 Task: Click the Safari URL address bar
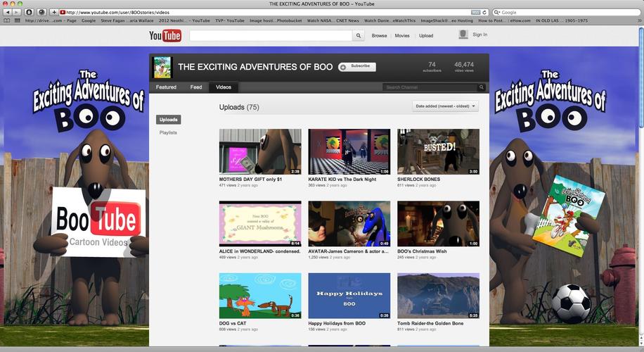tap(269, 13)
